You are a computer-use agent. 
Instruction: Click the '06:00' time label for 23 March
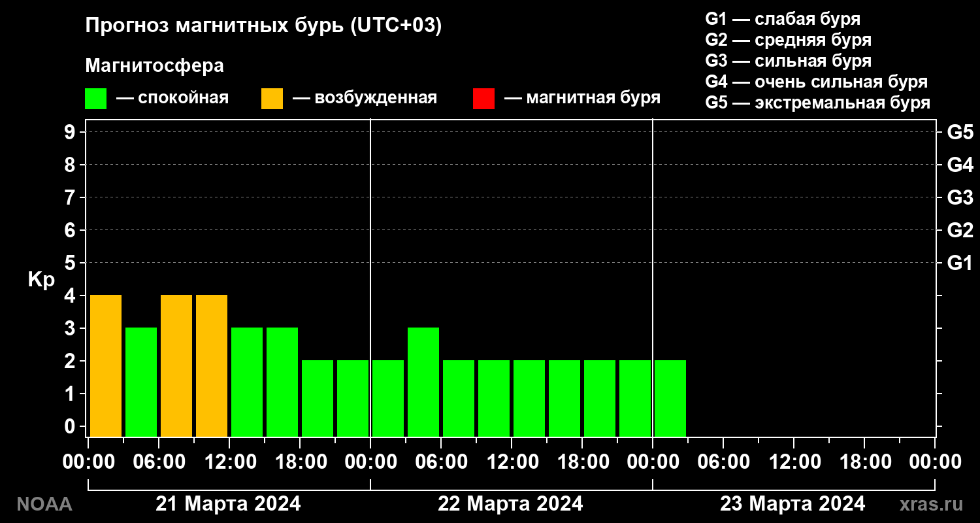coord(723,462)
